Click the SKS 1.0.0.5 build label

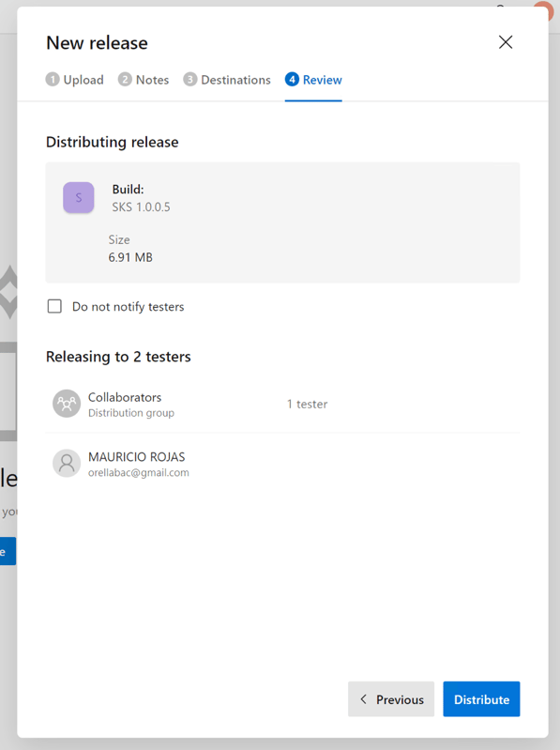click(141, 207)
